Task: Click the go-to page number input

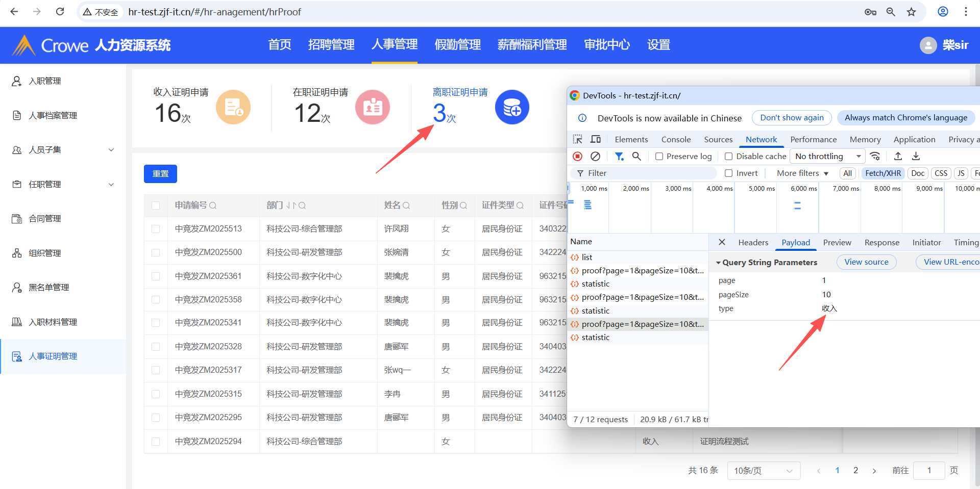Action: (929, 471)
